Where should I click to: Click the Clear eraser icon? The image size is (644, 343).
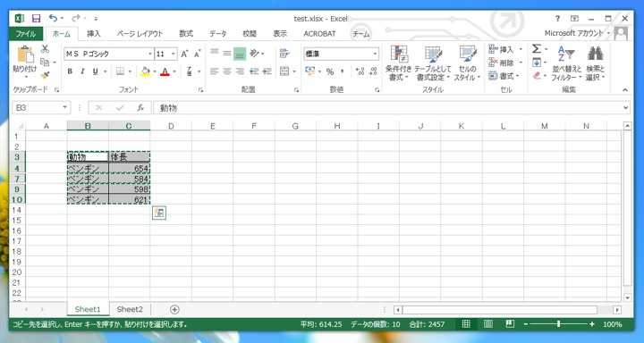[x=538, y=76]
